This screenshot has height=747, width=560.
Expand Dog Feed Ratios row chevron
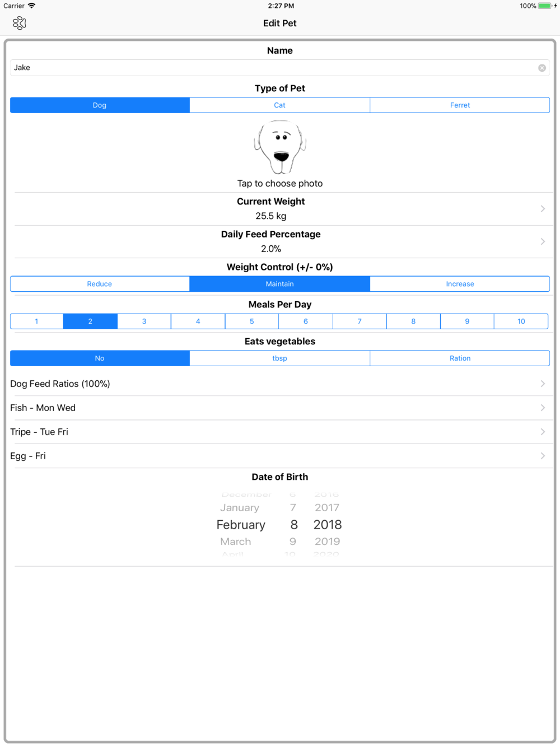[543, 384]
